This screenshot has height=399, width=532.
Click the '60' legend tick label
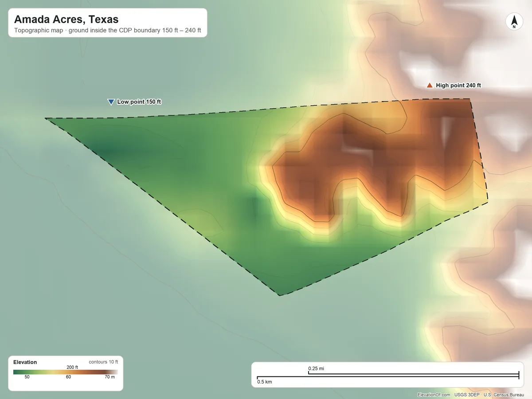(x=68, y=377)
